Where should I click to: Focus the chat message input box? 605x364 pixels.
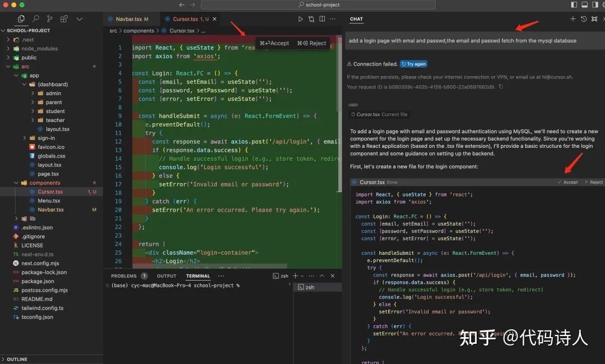tap(473, 40)
